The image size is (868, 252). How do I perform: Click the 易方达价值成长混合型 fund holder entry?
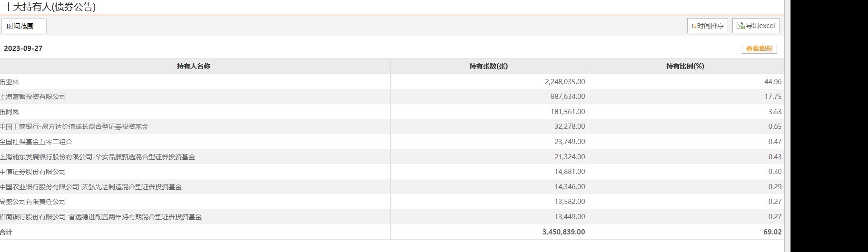pyautogui.click(x=75, y=126)
